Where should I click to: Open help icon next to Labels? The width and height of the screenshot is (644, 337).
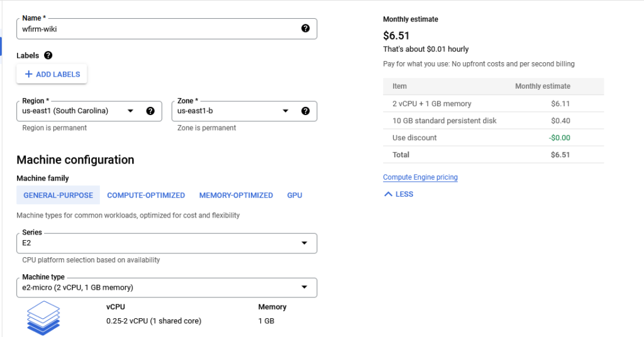[x=48, y=55]
